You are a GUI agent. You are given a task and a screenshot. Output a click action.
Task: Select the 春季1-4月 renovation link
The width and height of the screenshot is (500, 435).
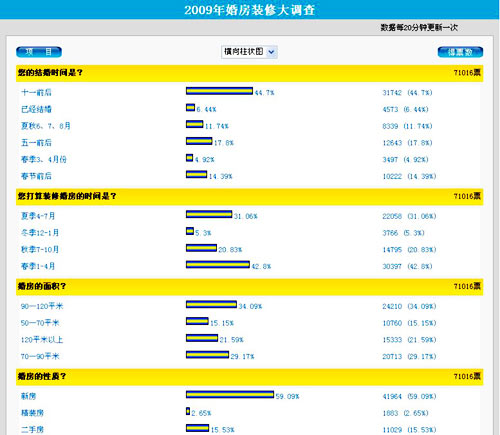[x=38, y=266]
